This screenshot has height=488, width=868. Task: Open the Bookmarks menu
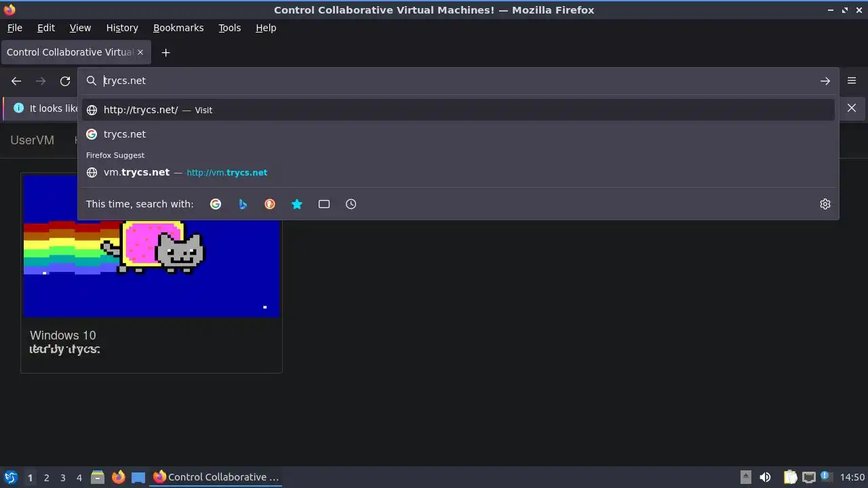tap(178, 28)
